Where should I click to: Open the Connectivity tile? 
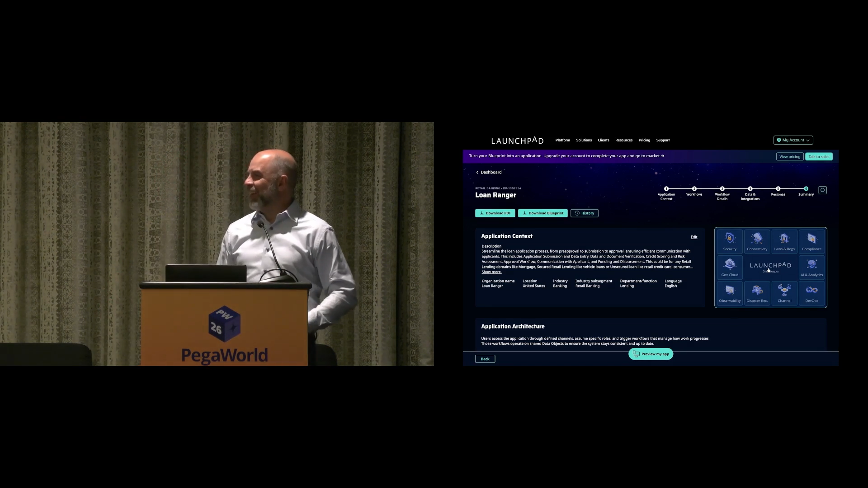tap(757, 241)
